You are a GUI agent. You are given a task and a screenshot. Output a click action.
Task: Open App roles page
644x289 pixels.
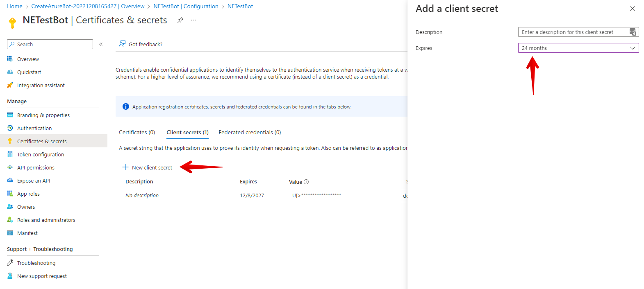coord(28,194)
